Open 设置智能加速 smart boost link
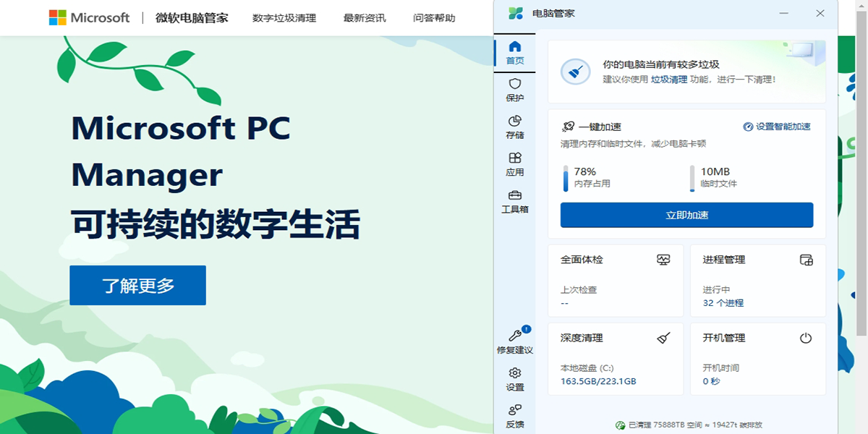This screenshot has height=434, width=868. tap(777, 127)
